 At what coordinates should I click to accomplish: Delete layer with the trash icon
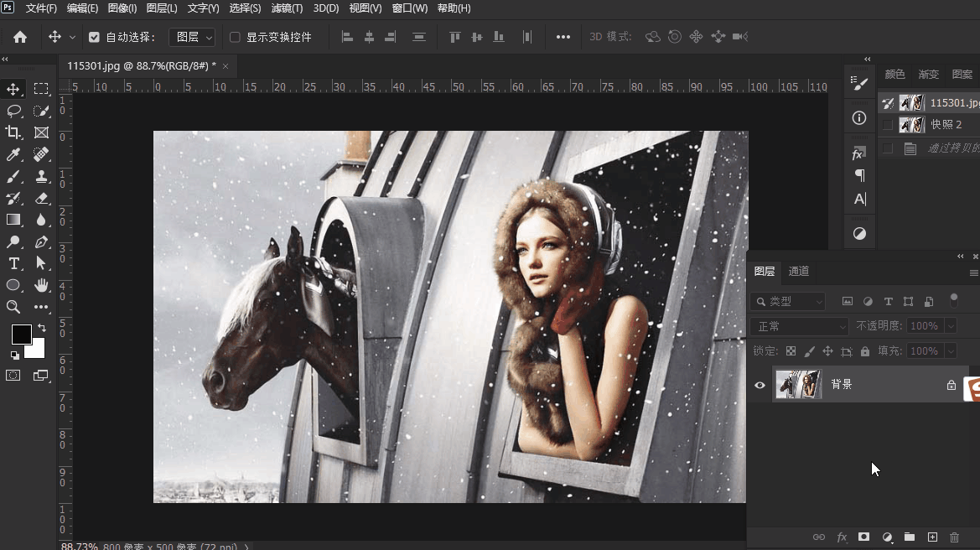pyautogui.click(x=954, y=537)
